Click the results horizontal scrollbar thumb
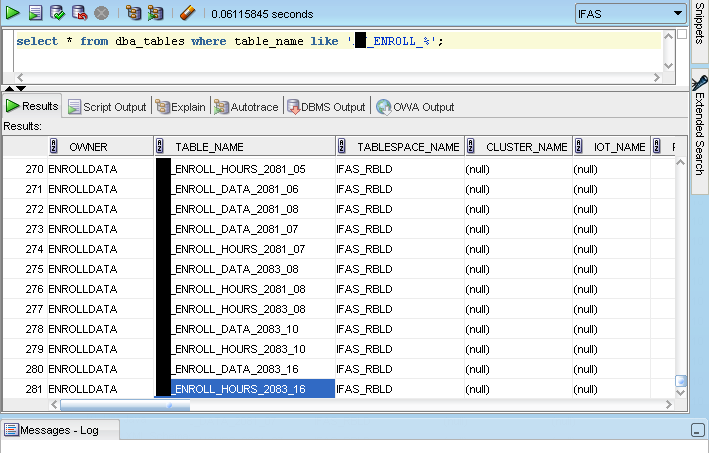 click(x=125, y=405)
